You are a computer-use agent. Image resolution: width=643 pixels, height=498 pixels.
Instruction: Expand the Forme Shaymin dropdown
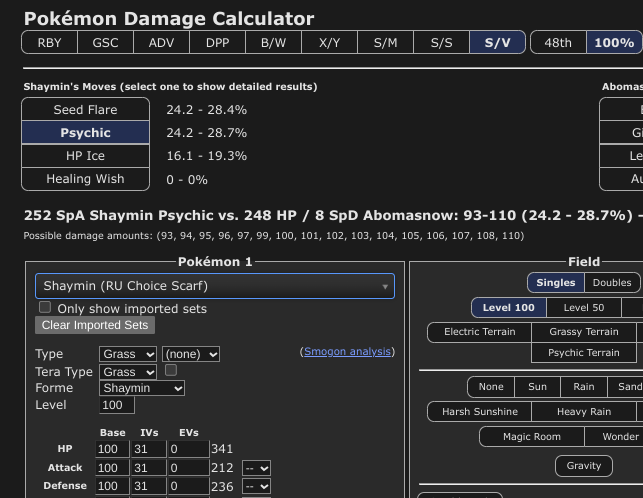pyautogui.click(x=142, y=388)
